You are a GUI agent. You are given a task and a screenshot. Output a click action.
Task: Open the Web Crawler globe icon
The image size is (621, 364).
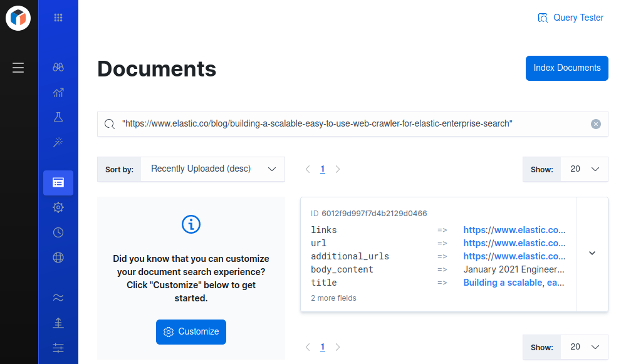pos(58,257)
